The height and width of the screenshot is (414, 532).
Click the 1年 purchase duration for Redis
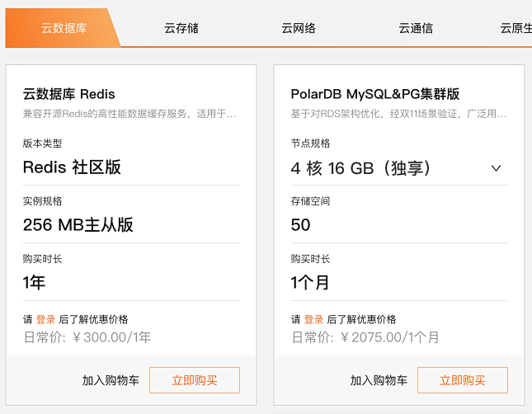pyautogui.click(x=35, y=283)
